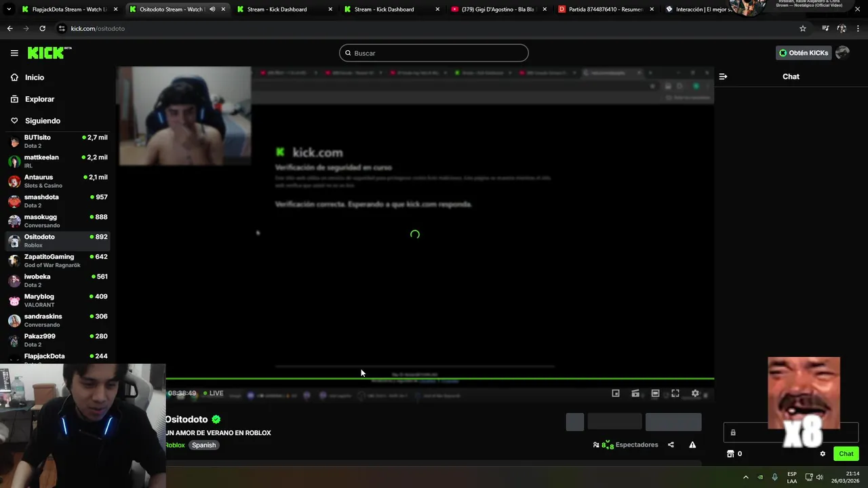
Task: Click the Espectadores viewer count
Action: [x=625, y=445]
